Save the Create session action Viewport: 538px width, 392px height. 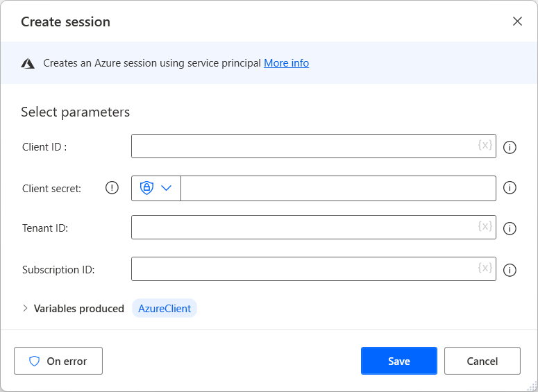pos(399,361)
